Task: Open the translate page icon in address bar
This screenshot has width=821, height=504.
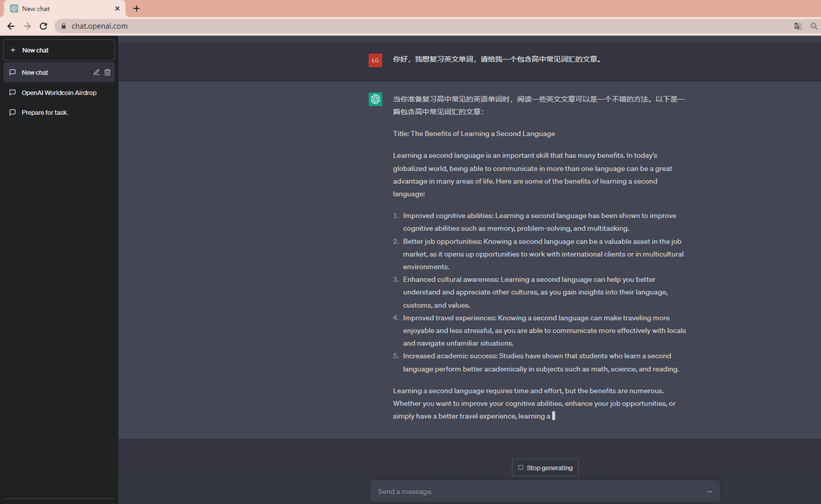Action: pyautogui.click(x=798, y=26)
